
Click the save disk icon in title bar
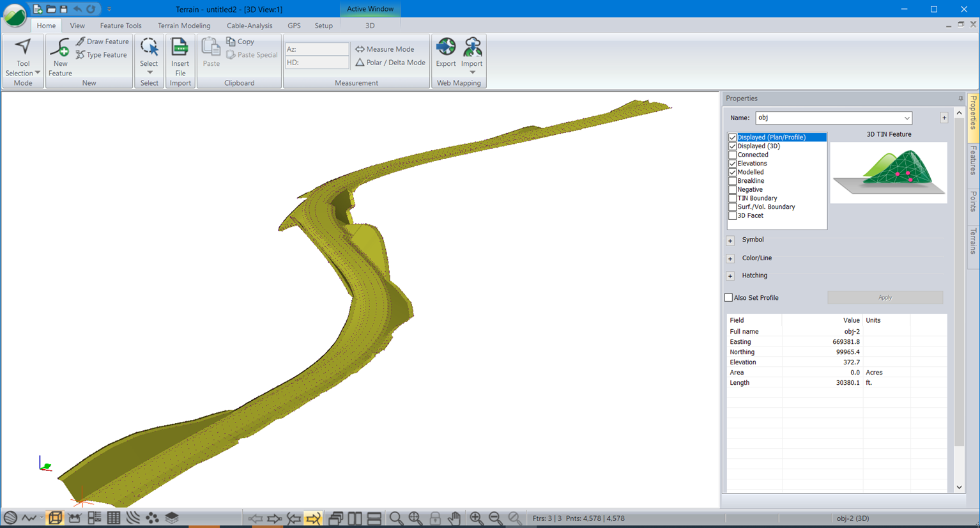click(64, 9)
